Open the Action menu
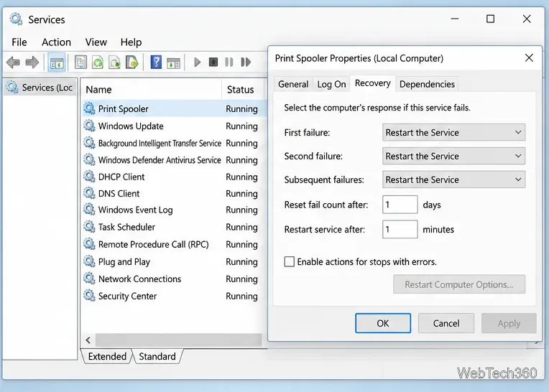 56,42
